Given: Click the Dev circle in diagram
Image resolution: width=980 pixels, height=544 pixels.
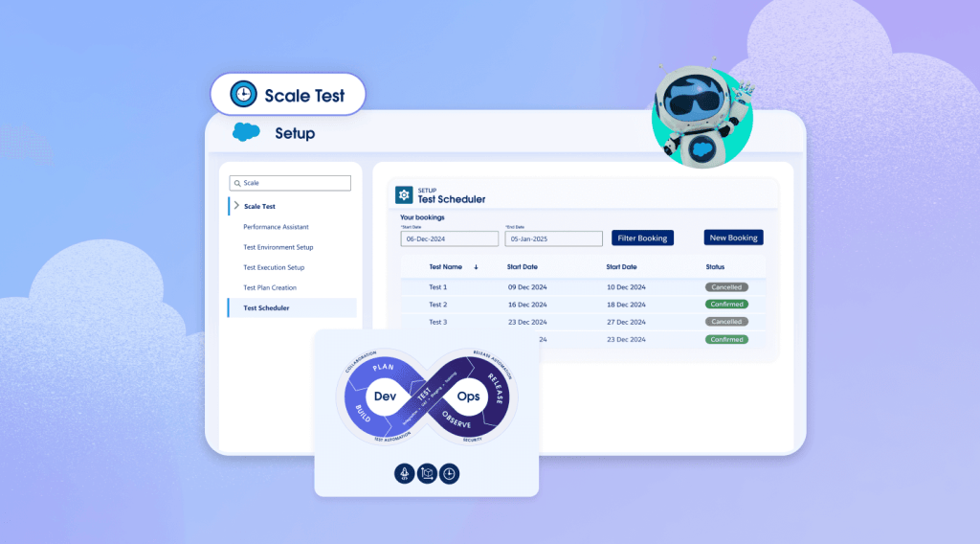Looking at the screenshot, I should coord(385,396).
